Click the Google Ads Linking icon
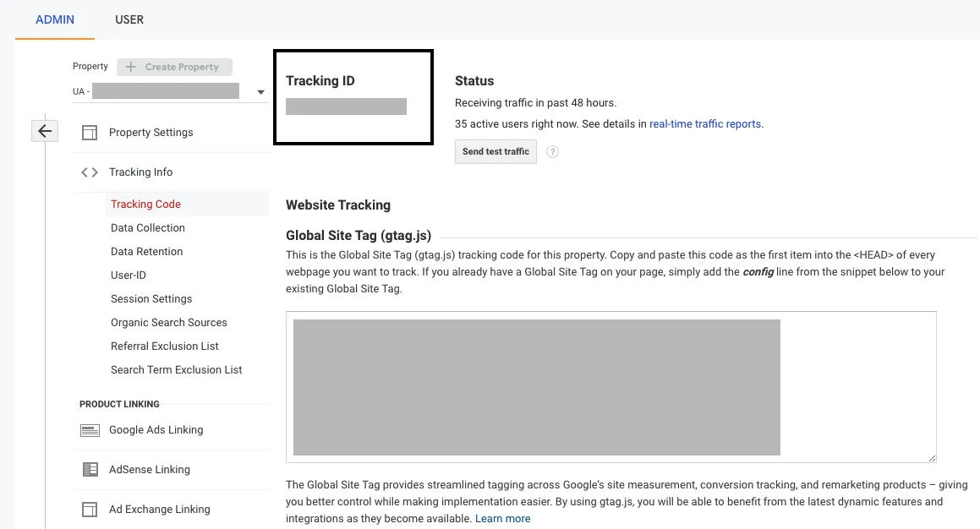 [90, 430]
